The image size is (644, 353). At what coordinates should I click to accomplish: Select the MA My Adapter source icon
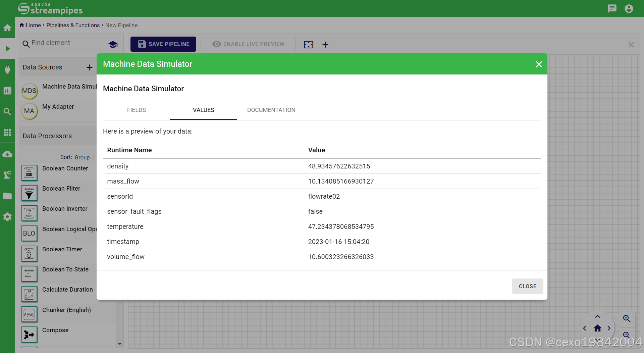coord(30,111)
